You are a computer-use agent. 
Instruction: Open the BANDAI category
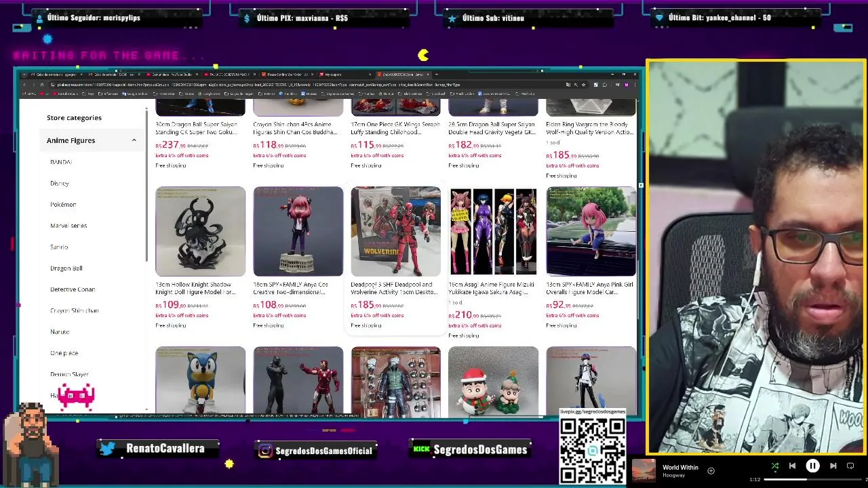tap(61, 162)
